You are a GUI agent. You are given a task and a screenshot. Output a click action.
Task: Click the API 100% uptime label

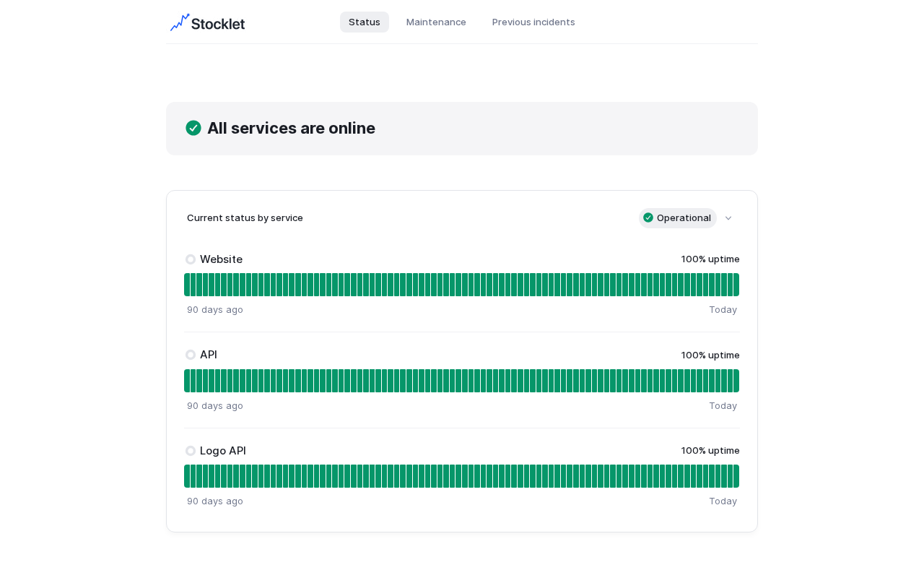(x=710, y=355)
